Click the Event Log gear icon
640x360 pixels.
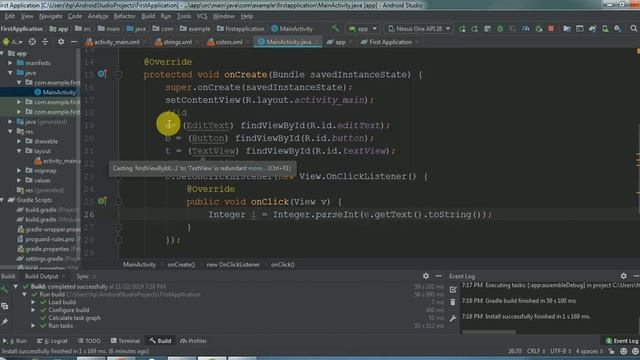click(623, 276)
